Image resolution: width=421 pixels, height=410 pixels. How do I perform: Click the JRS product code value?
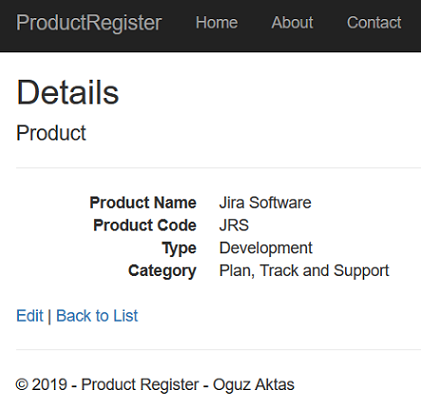click(234, 225)
